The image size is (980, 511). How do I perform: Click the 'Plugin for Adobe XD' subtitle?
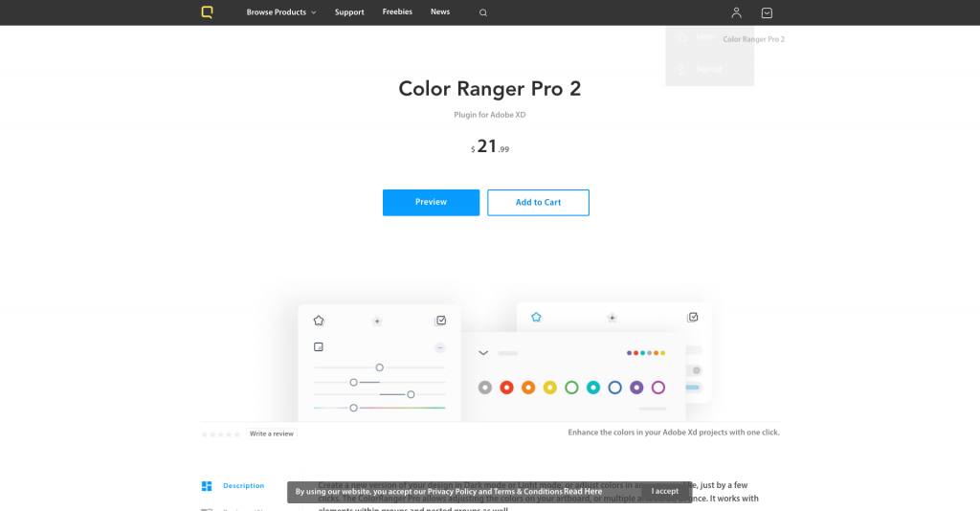[490, 115]
